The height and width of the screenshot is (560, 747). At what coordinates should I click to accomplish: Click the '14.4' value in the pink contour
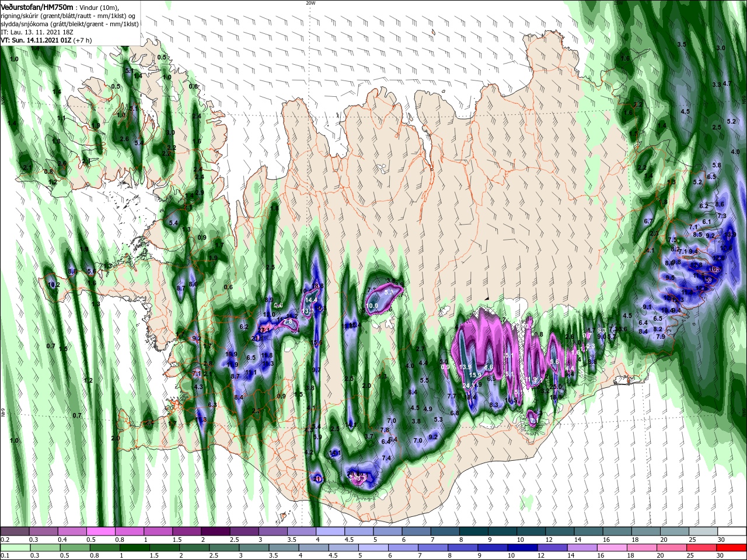tap(312, 300)
